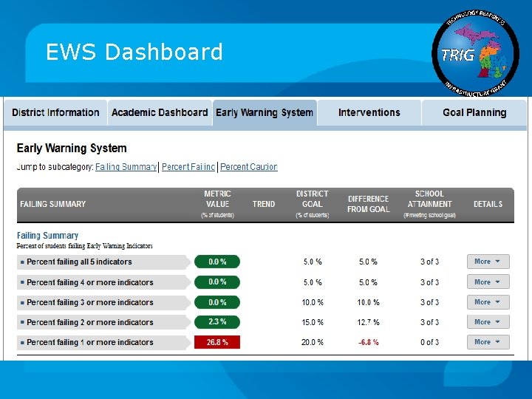Viewport: 532px width, 399px height.
Task: Click the School Attainment column header
Action: tap(429, 204)
